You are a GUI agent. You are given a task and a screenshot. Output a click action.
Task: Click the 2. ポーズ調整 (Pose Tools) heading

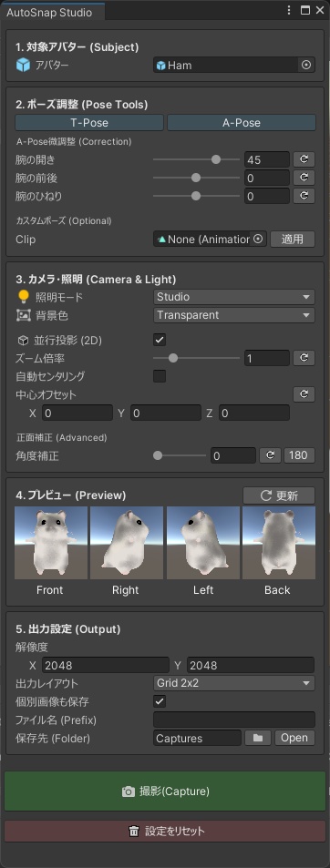[x=81, y=104]
